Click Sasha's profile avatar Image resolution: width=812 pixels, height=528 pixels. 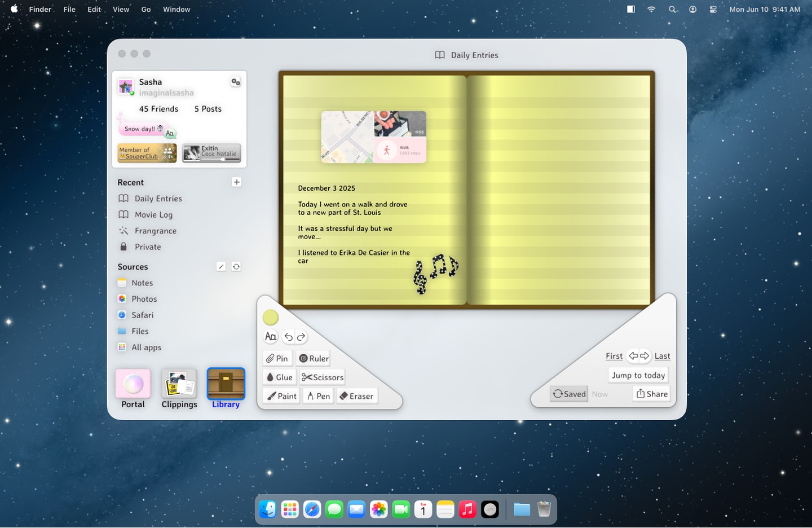pyautogui.click(x=126, y=87)
